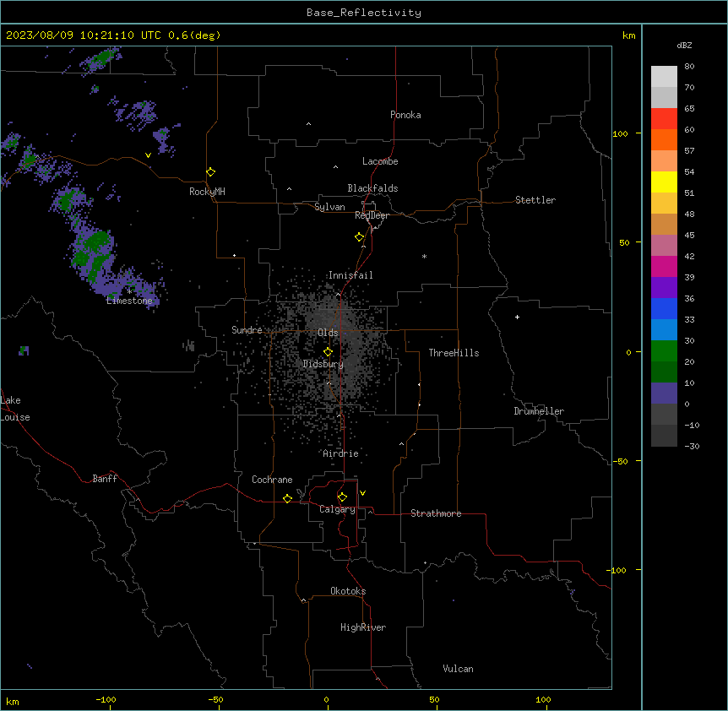Click the Airdrie city label
Image resolution: width=728 pixels, height=711 pixels.
tap(341, 453)
